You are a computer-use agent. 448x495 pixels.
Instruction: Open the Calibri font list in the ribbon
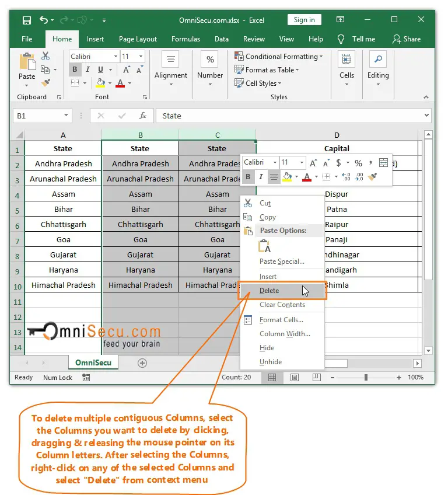coord(114,57)
